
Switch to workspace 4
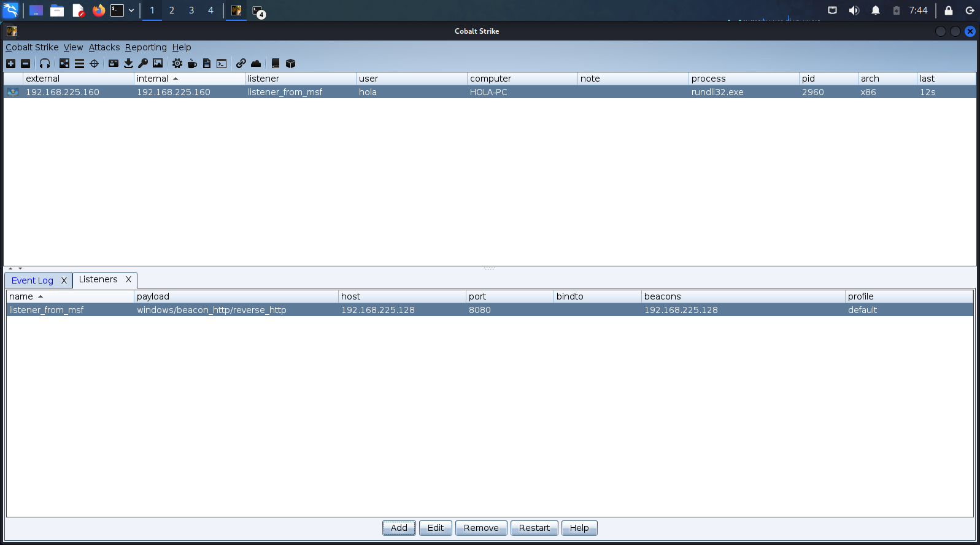[x=210, y=10]
